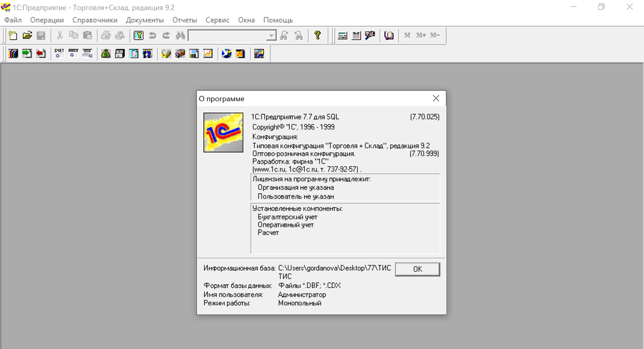Click the Copy toolbar icon
This screenshot has width=644, height=349.
(x=74, y=35)
